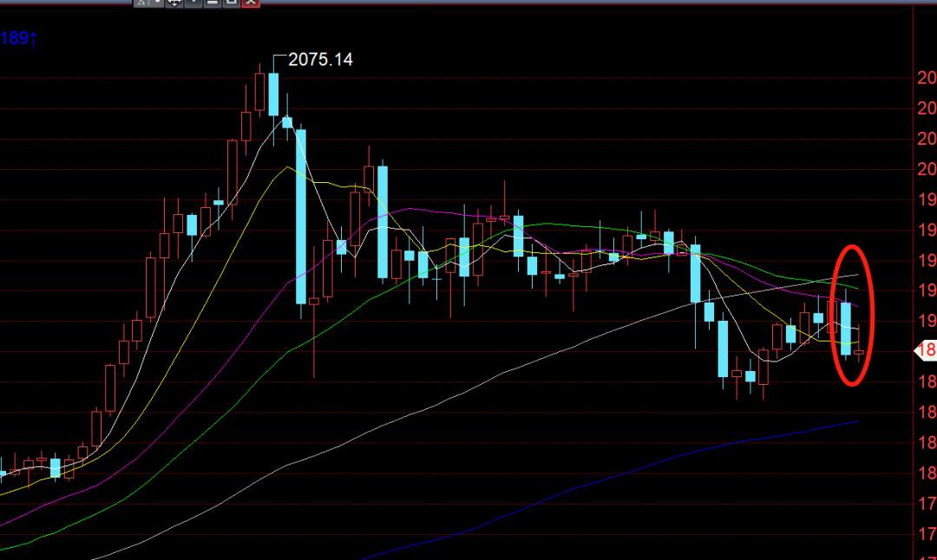Click the move arrows icon in floating toolbar
Viewport: 937px width, 560px height.
[174, 3]
